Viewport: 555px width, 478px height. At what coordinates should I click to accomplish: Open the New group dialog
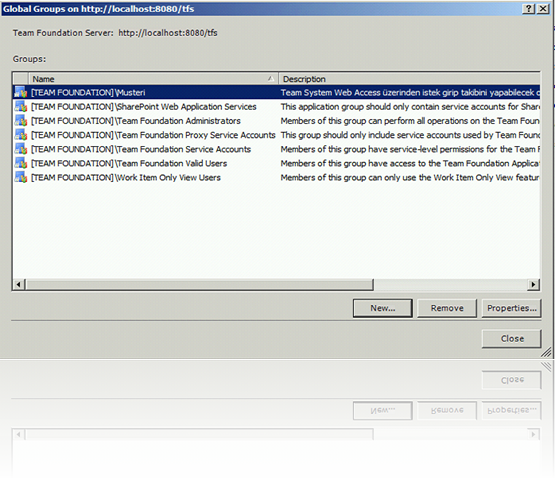(383, 308)
